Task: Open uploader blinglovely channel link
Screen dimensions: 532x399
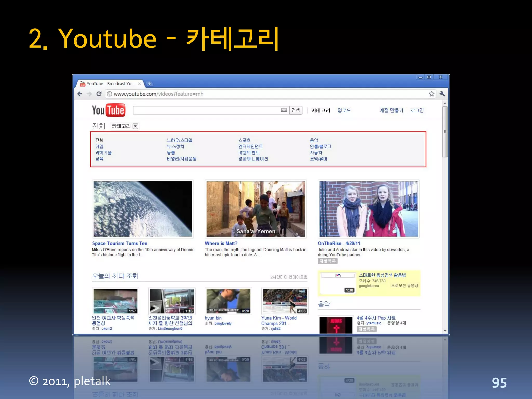Action: click(223, 323)
